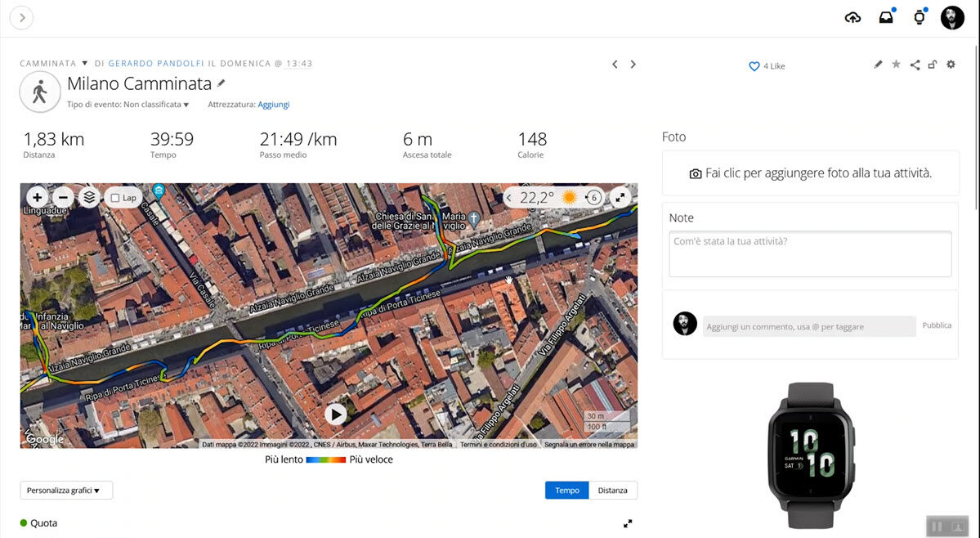
Task: Click the cloud upload icon
Action: point(852,18)
